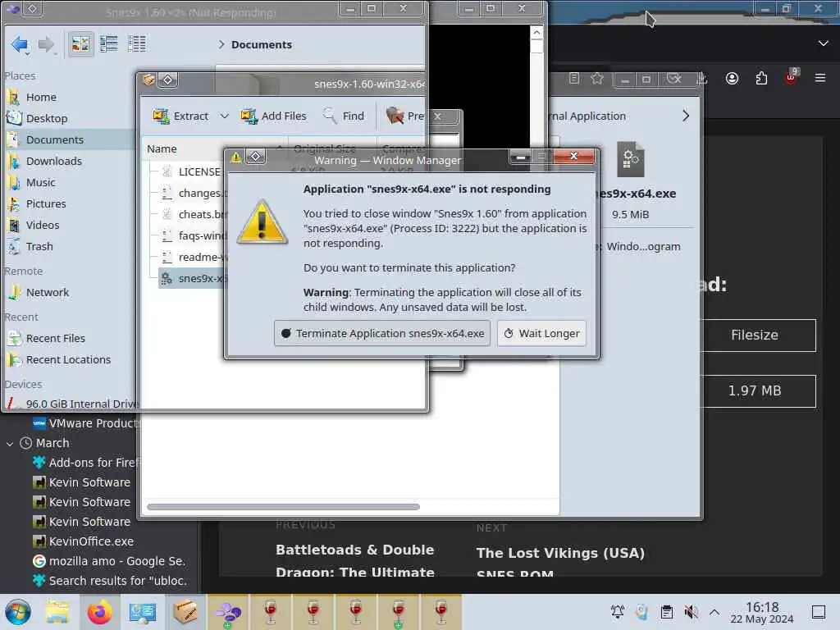Screen dimensions: 840x630
Task: Open clipboard tray icon
Action: tap(666, 611)
